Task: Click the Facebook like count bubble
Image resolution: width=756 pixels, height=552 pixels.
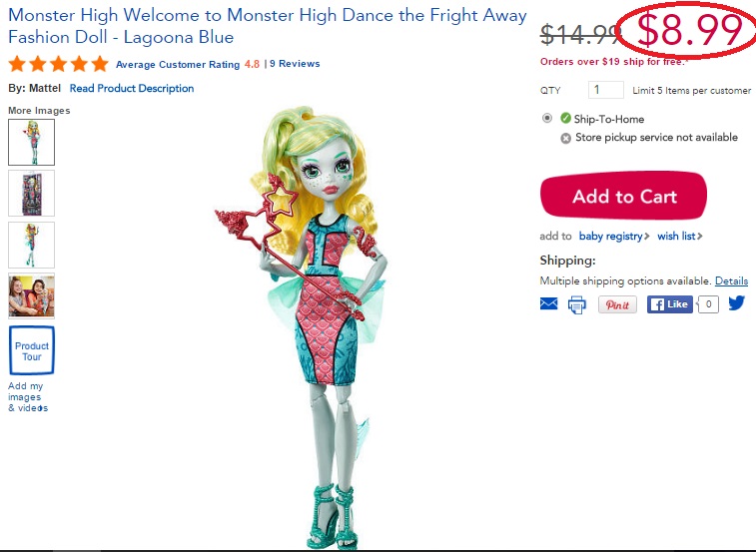Action: pos(708,304)
